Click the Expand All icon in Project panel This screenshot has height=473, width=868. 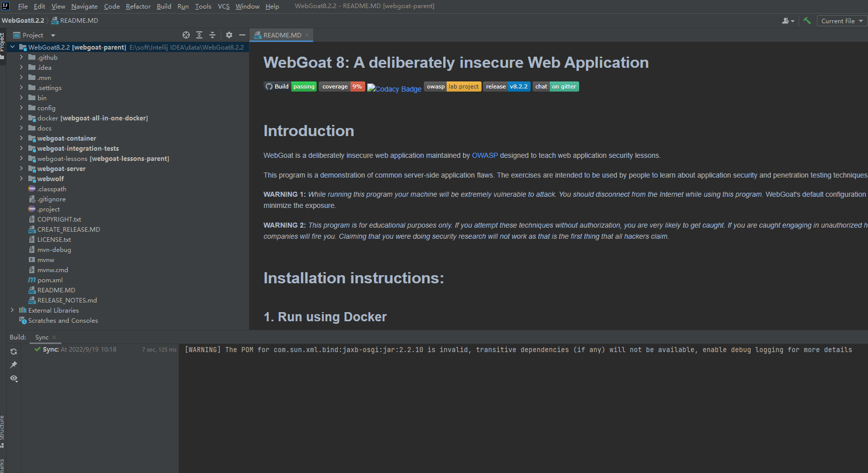pyautogui.click(x=199, y=35)
